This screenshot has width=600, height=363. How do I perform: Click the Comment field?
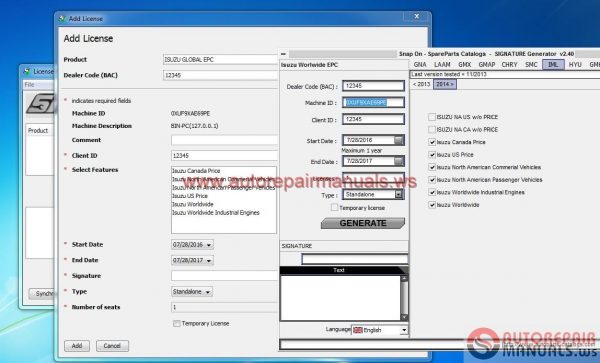pyautogui.click(x=224, y=140)
